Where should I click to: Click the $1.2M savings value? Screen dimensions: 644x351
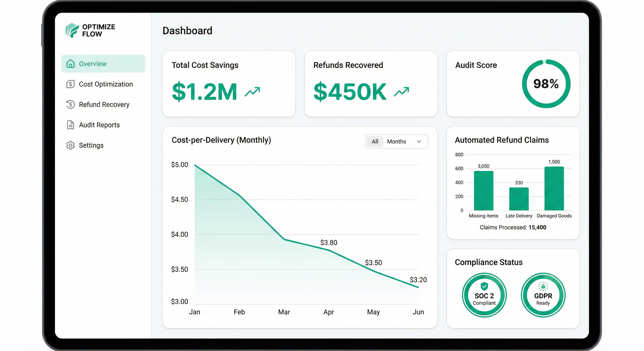point(204,92)
